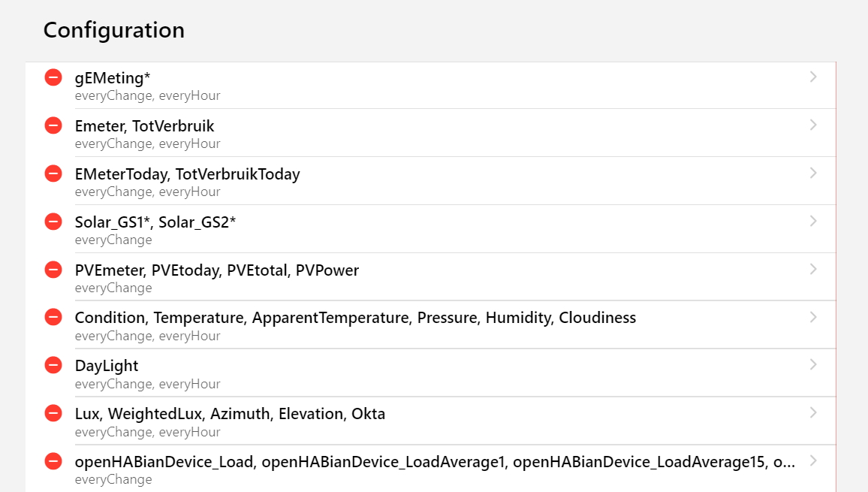Open DayLight details using the chevron

(x=813, y=365)
